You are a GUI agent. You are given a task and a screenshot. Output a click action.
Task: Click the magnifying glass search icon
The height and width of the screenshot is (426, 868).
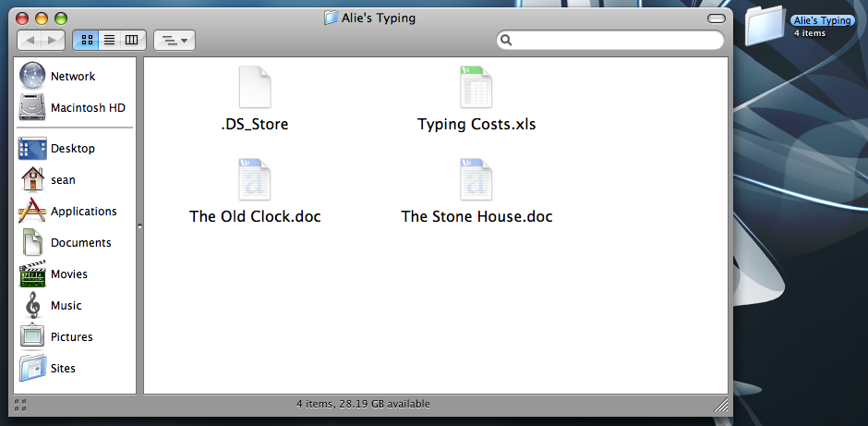pyautogui.click(x=506, y=40)
